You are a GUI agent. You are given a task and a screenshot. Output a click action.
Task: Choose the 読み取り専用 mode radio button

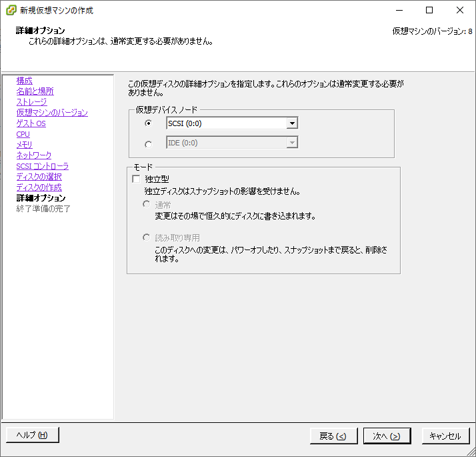pyautogui.click(x=146, y=237)
